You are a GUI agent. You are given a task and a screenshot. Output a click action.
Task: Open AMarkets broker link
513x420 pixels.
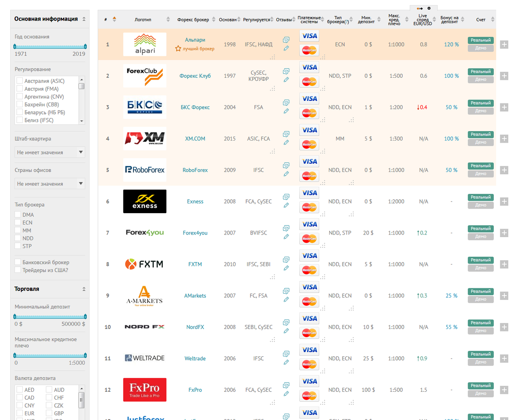tap(195, 296)
